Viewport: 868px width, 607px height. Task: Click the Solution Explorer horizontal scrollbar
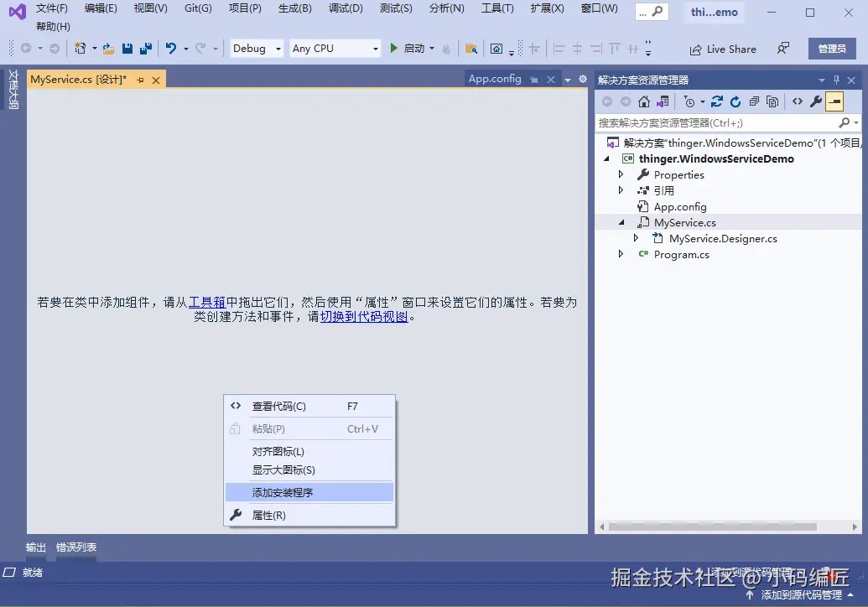pos(713,527)
